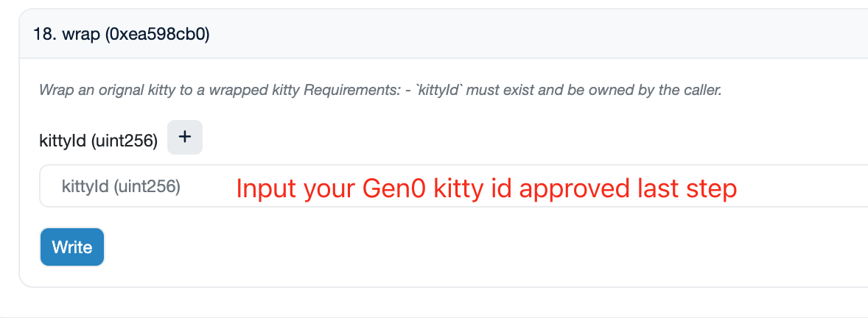Click the plus icon beside kittyId
The image size is (868, 318).
click(185, 137)
